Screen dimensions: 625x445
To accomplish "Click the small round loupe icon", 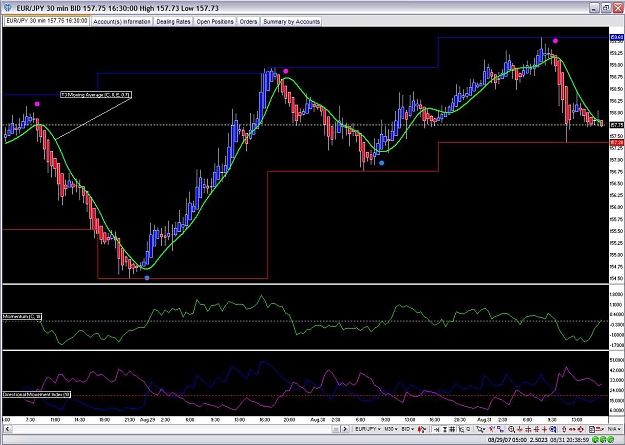I will (468, 429).
